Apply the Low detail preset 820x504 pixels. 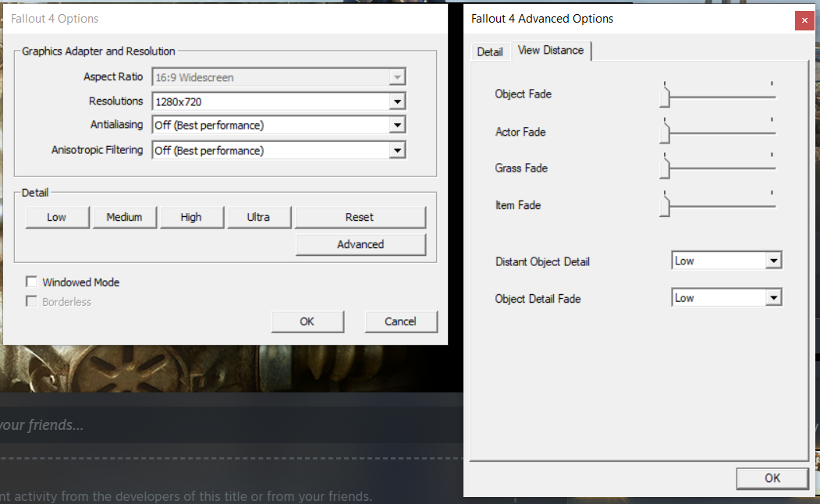coord(57,217)
